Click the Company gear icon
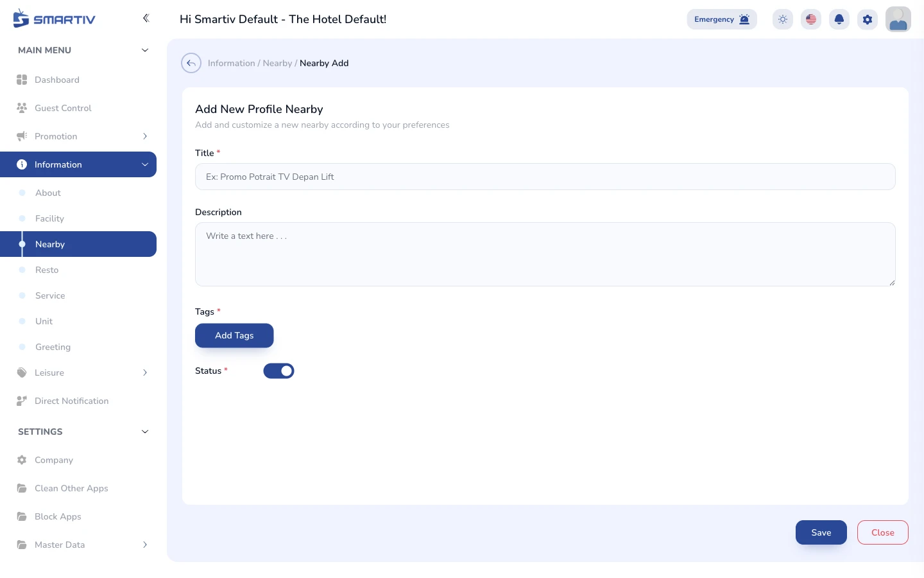This screenshot has height=578, width=924. pos(22,460)
